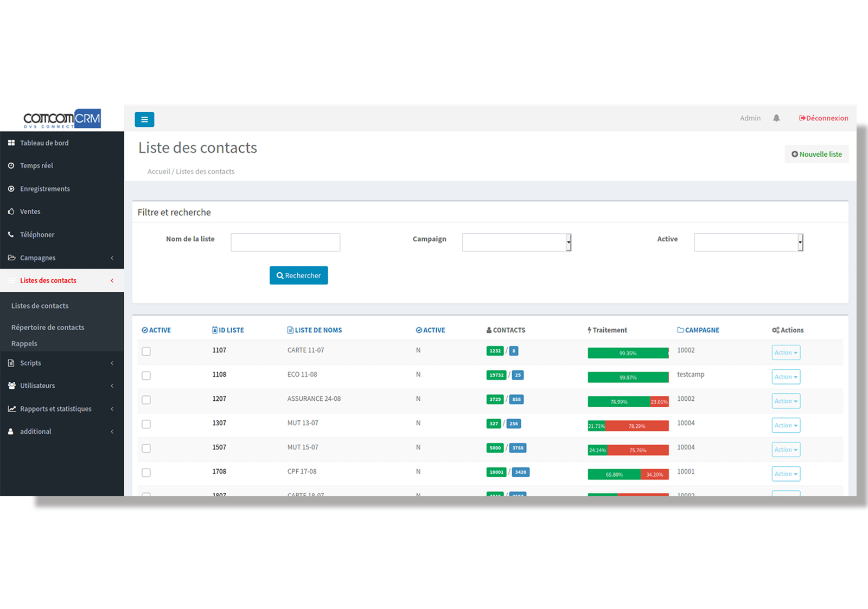The image size is (868, 609).
Task: Sort by ID LISTE column header
Action: pyautogui.click(x=228, y=330)
